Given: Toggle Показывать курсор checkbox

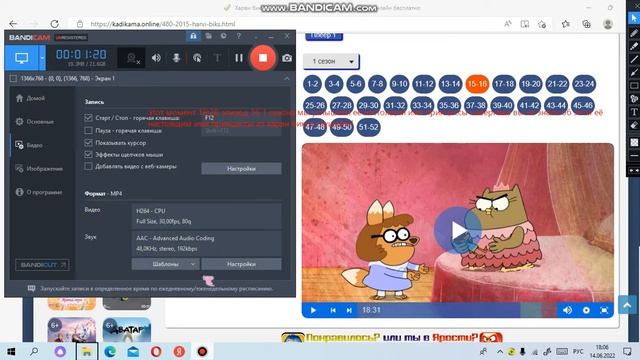Looking at the screenshot, I should (88, 143).
